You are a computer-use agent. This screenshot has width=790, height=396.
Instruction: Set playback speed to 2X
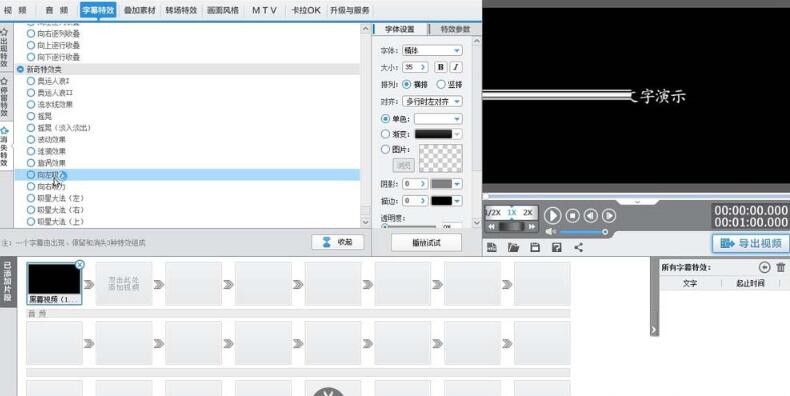click(x=528, y=213)
